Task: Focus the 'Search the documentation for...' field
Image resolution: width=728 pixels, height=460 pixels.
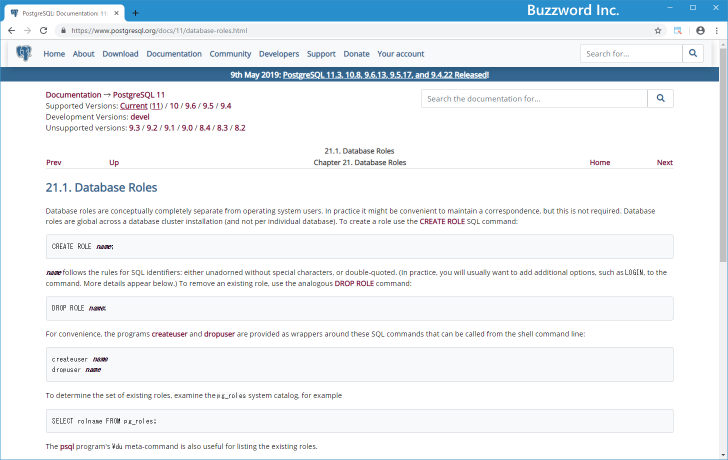Action: pyautogui.click(x=533, y=99)
